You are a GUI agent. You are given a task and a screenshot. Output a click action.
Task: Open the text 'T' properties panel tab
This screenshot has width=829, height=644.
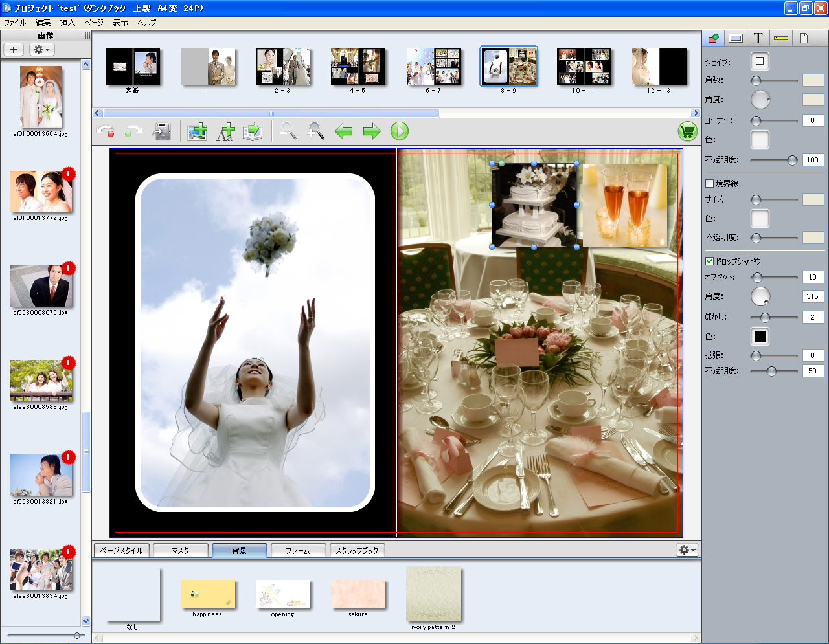758,38
